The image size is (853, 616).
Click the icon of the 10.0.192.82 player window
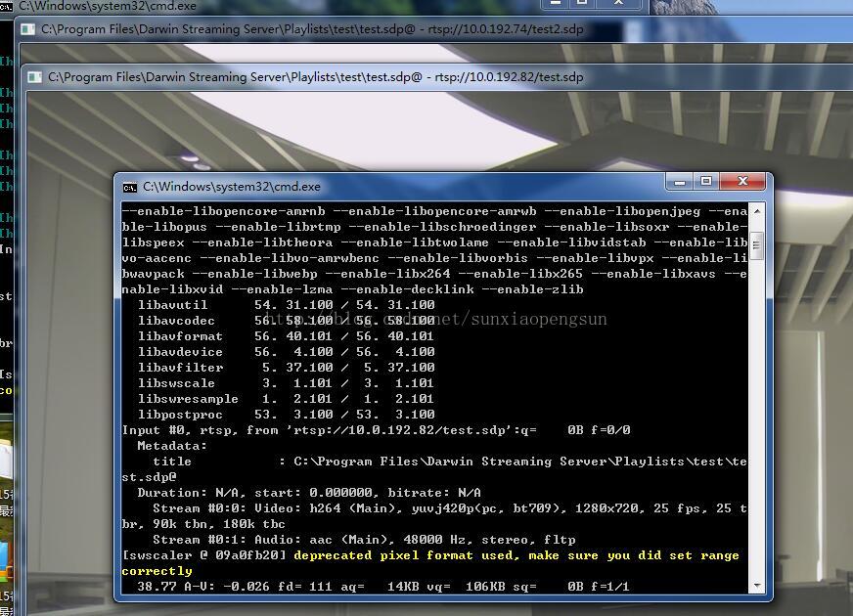point(34,77)
